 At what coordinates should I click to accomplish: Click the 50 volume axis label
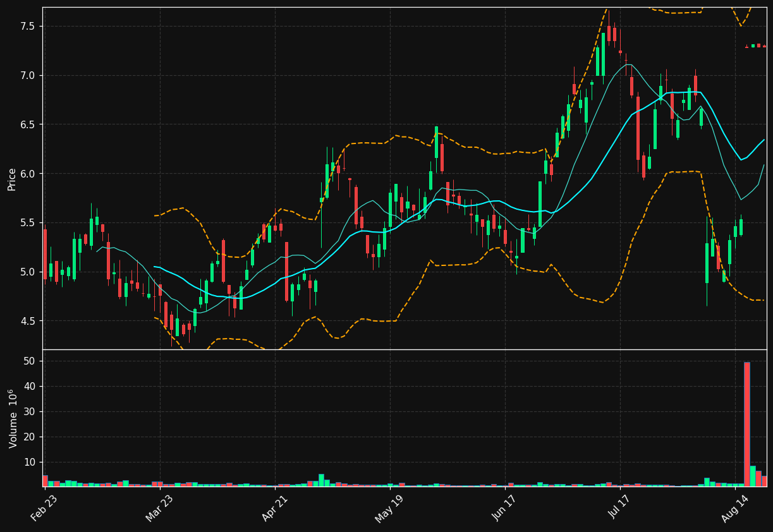[x=29, y=361]
